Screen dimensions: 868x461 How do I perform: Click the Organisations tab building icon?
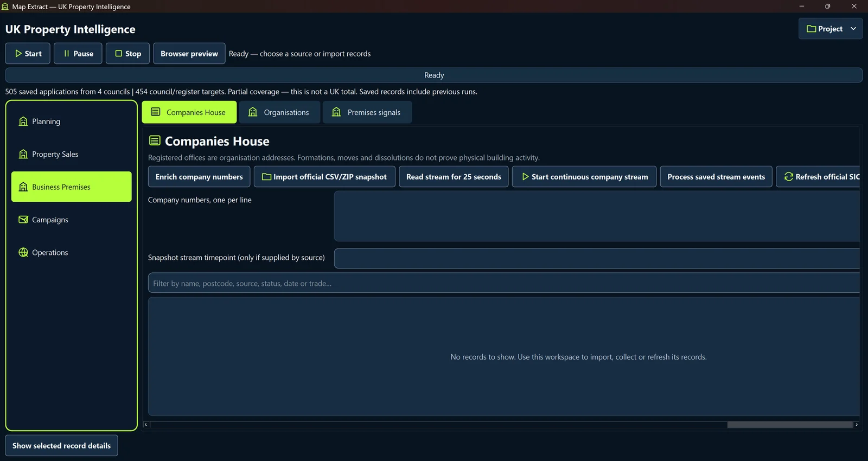[253, 112]
